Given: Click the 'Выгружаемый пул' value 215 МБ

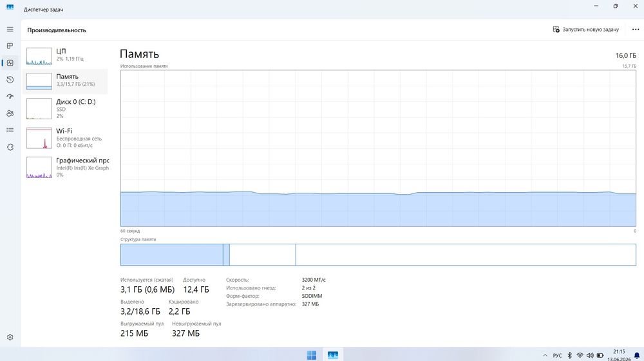Looking at the screenshot, I should click(x=134, y=333).
